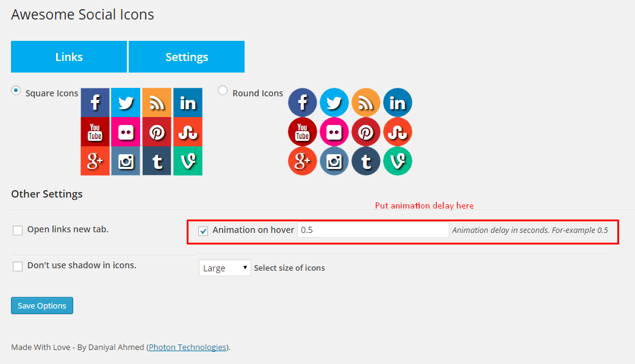Switch to the Settings tab

186,56
